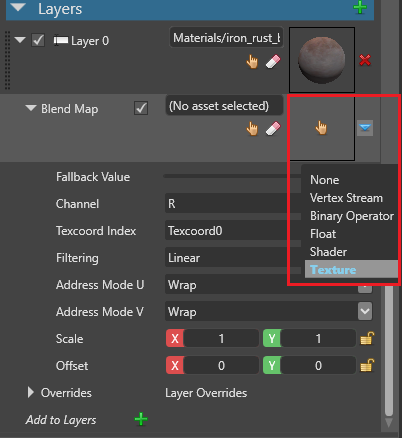
Task: Toggle the Scale lock icon
Action: [367, 338]
